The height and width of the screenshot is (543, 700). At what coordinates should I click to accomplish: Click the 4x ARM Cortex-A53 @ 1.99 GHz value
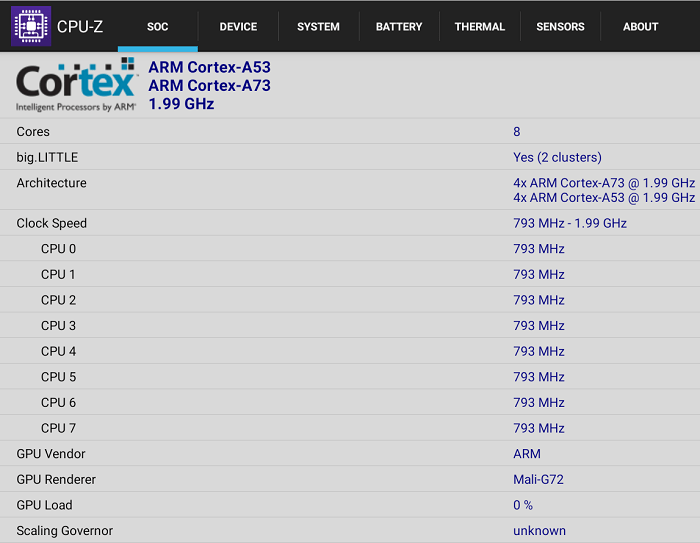[604, 197]
